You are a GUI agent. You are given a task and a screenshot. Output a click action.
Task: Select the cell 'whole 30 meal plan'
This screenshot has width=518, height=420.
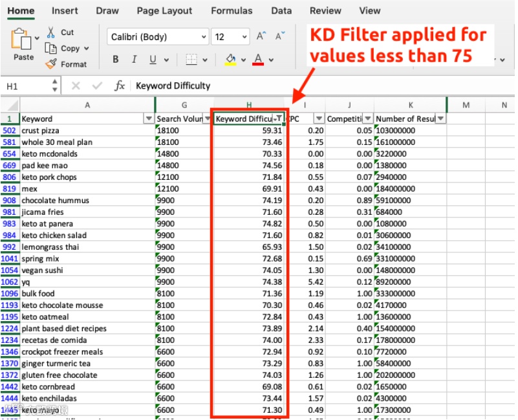(87, 142)
